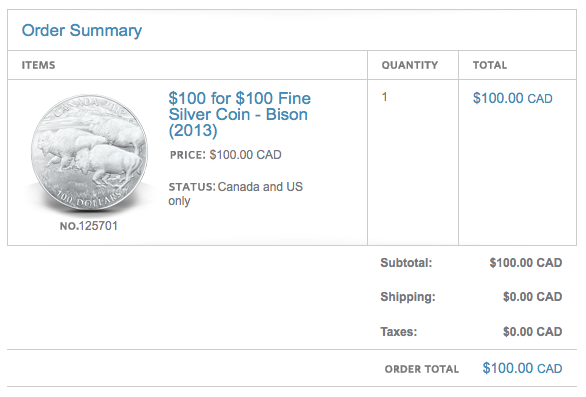Open the Bison silver coin thumbnail image
The image size is (586, 397).
pyautogui.click(x=89, y=154)
